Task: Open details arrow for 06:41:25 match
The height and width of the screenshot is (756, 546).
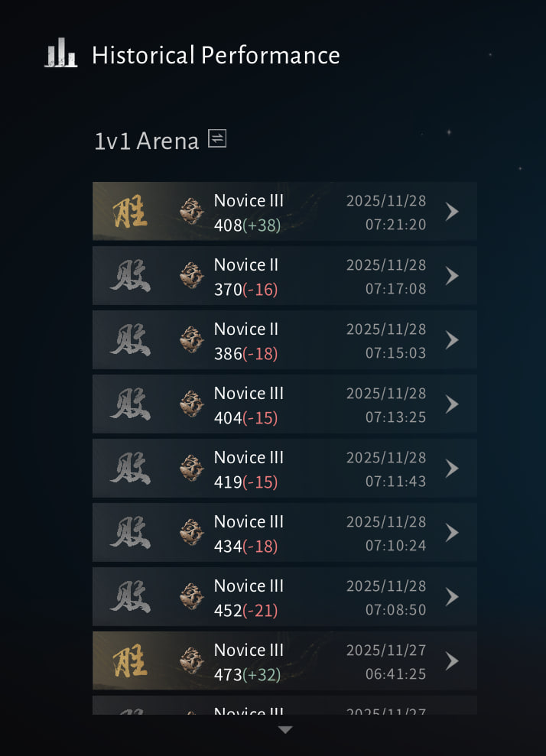Action: 452,660
